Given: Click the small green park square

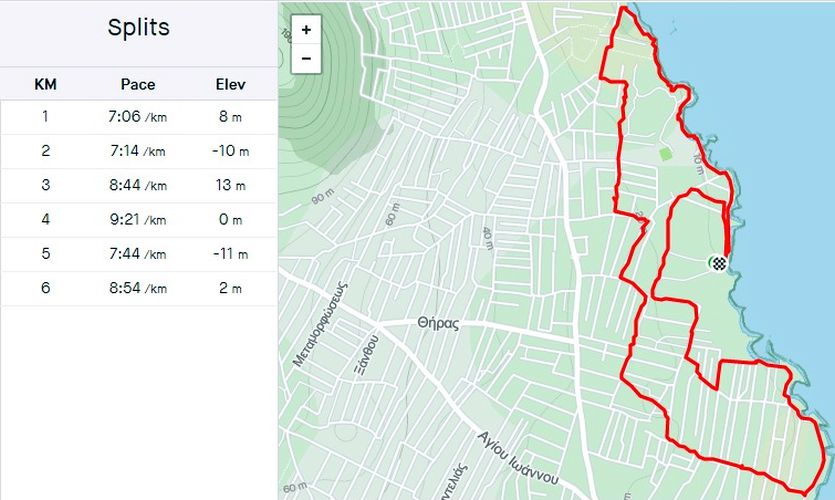Looking at the screenshot, I should [x=665, y=154].
